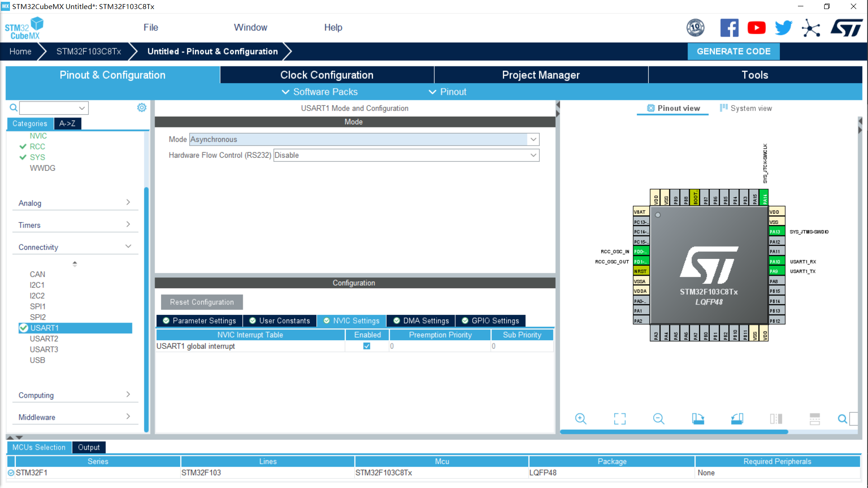868x488 pixels.
Task: Click the categories panel vertical scrollbar
Action: (146, 310)
